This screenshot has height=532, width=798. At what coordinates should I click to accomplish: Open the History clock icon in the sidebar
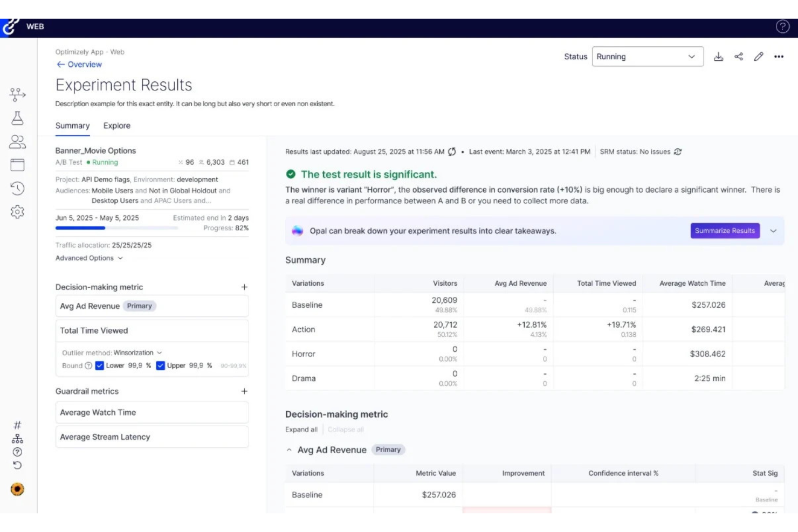tap(18, 188)
